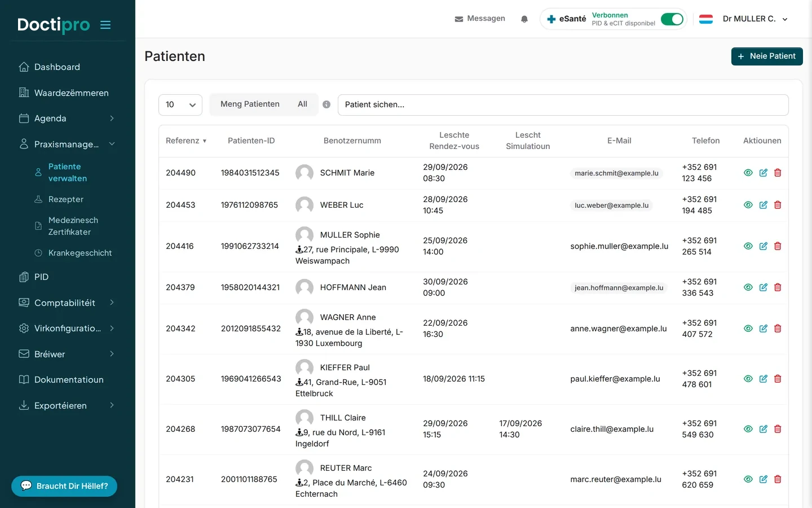Collapse the Praxismanagement sidebar section

[x=68, y=144]
